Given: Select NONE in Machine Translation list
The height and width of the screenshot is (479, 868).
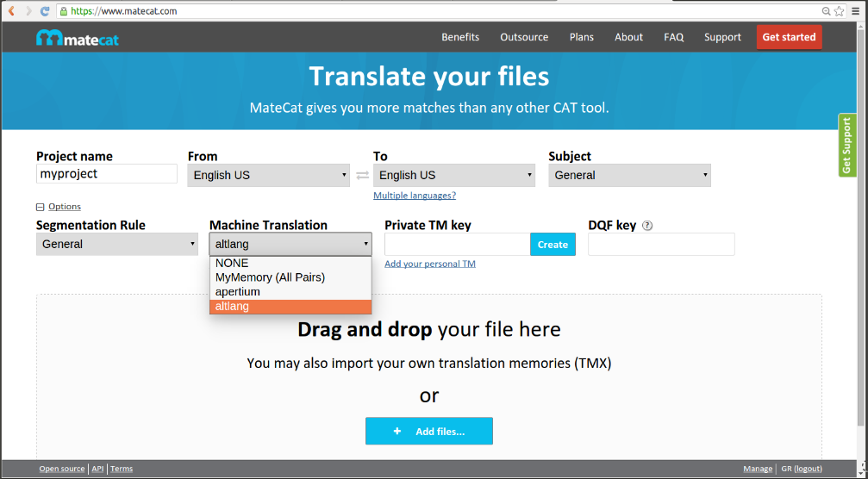Looking at the screenshot, I should click(290, 264).
